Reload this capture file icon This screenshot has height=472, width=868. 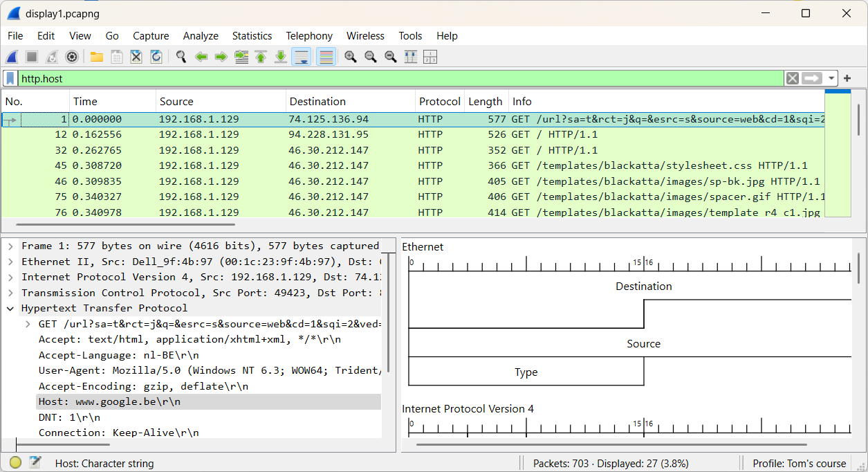coord(156,57)
